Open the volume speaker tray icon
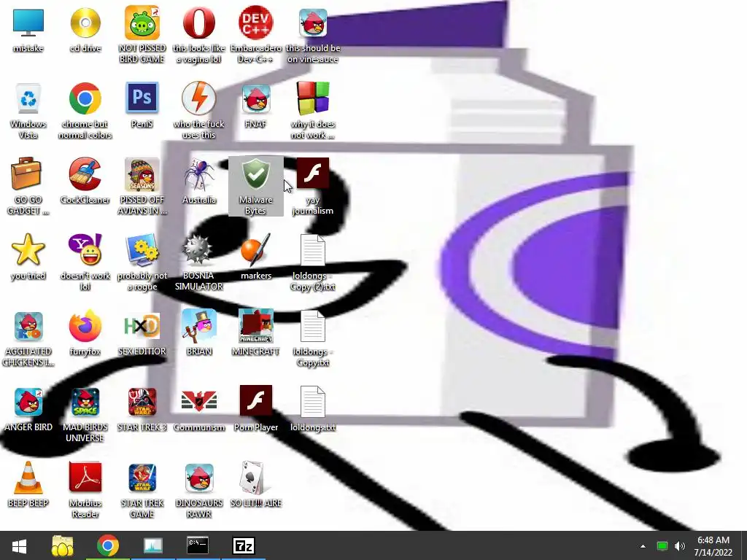This screenshot has height=560, width=747. 680,546
